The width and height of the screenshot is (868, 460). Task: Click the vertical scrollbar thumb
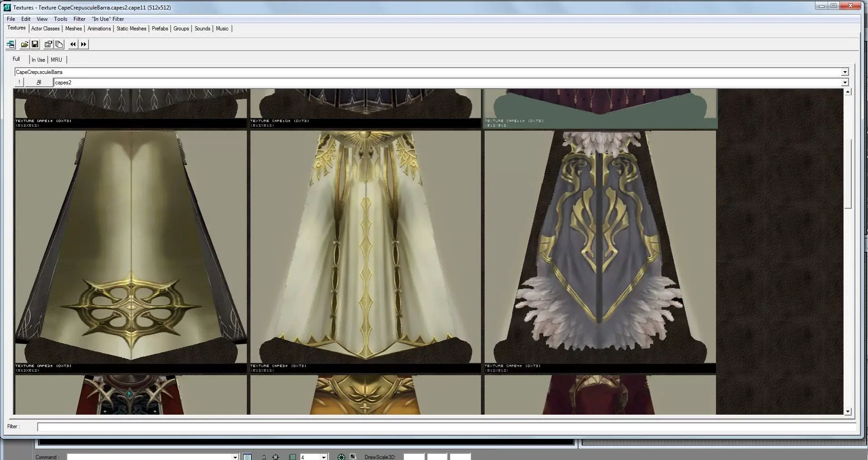(x=848, y=174)
